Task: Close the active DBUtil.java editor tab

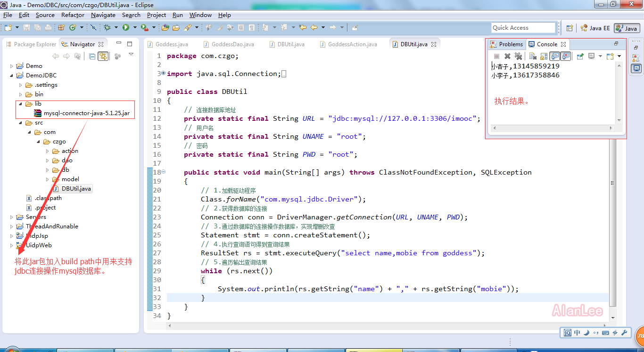Action: point(434,44)
